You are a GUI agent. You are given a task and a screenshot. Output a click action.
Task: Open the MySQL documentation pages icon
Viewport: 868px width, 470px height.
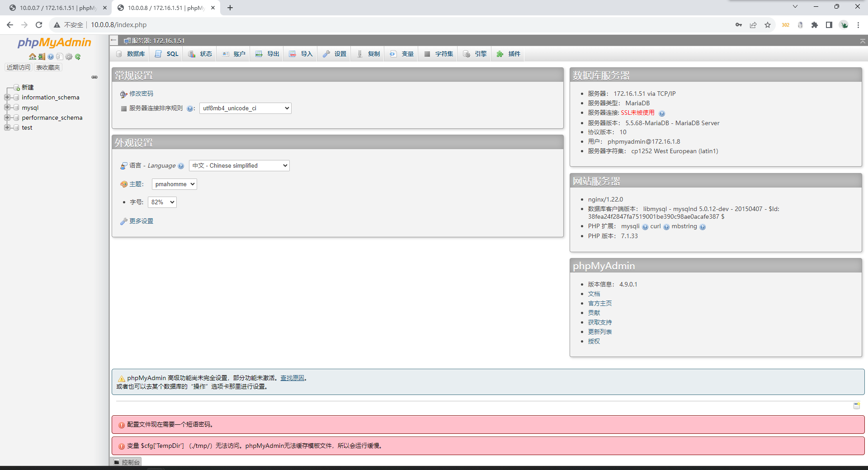pyautogui.click(x=59, y=56)
